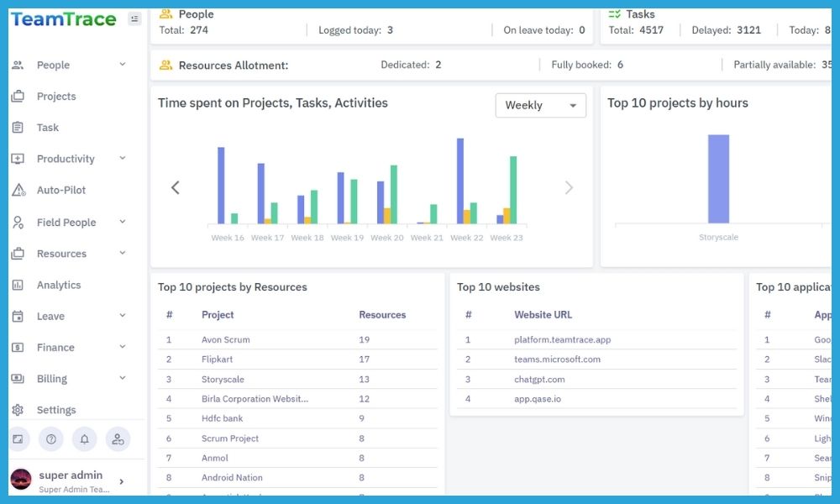Click On leave today: 0 statistic

543,30
